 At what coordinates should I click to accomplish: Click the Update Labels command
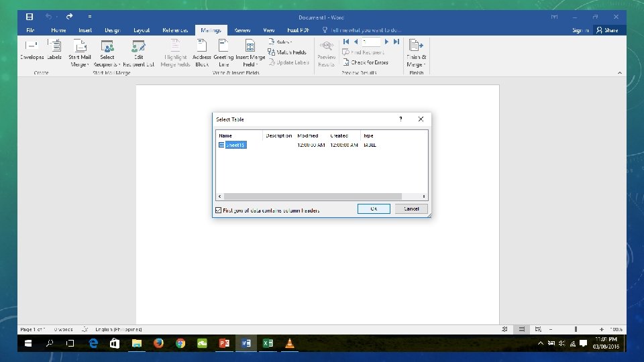click(x=288, y=62)
